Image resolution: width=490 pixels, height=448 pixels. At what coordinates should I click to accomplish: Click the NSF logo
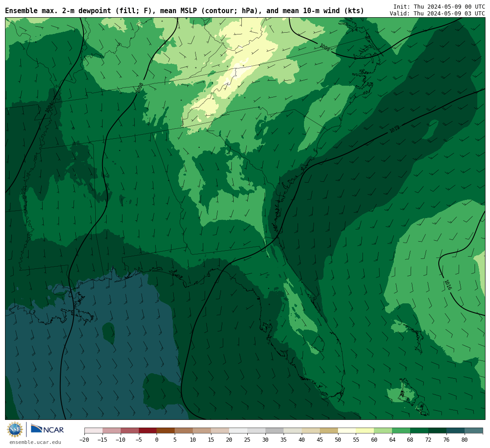tap(15, 429)
